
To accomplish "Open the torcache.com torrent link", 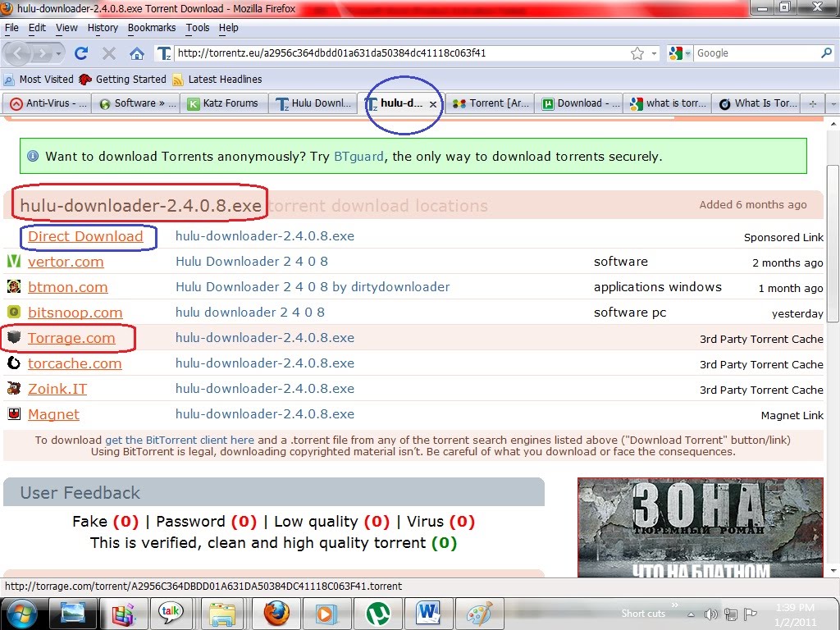I will tap(75, 363).
